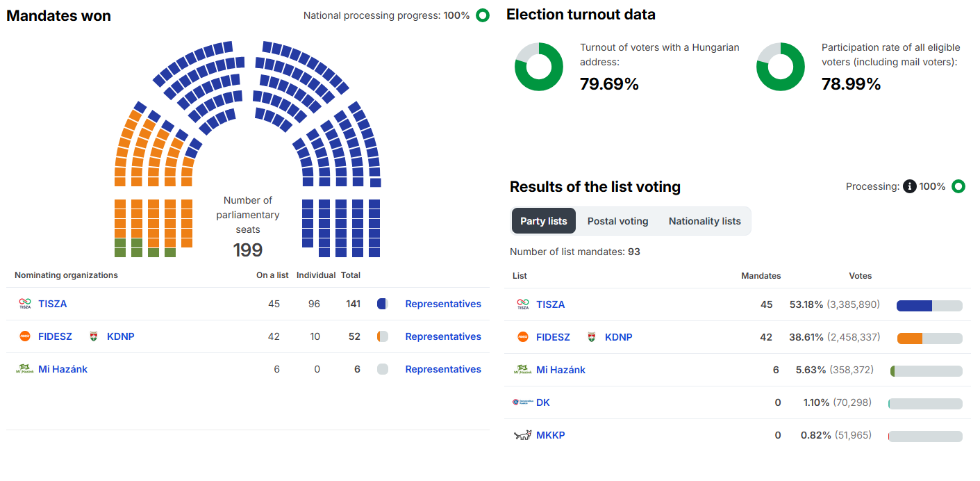Open FIDESZ-KDNP Representatives link

click(443, 336)
